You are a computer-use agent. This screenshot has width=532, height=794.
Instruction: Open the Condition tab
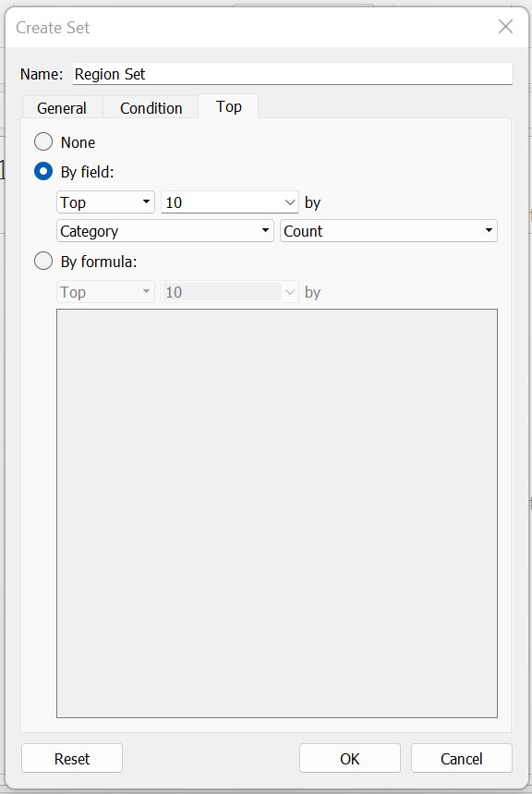point(150,108)
